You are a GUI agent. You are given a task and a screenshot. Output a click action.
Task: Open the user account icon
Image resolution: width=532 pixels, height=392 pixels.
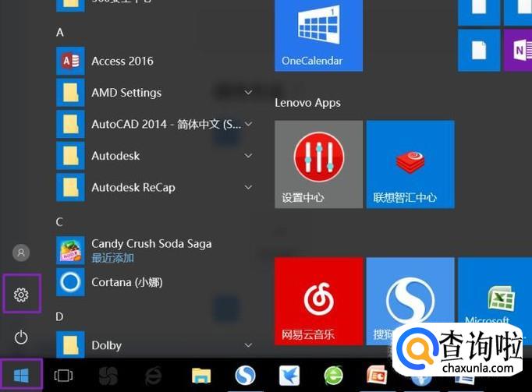point(21,253)
